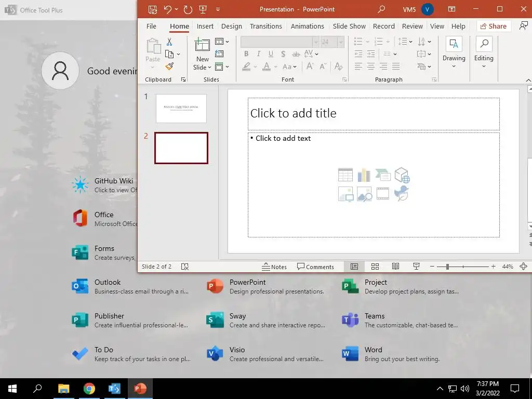
Task: Select slide 1 thumbnail
Action: point(181,108)
